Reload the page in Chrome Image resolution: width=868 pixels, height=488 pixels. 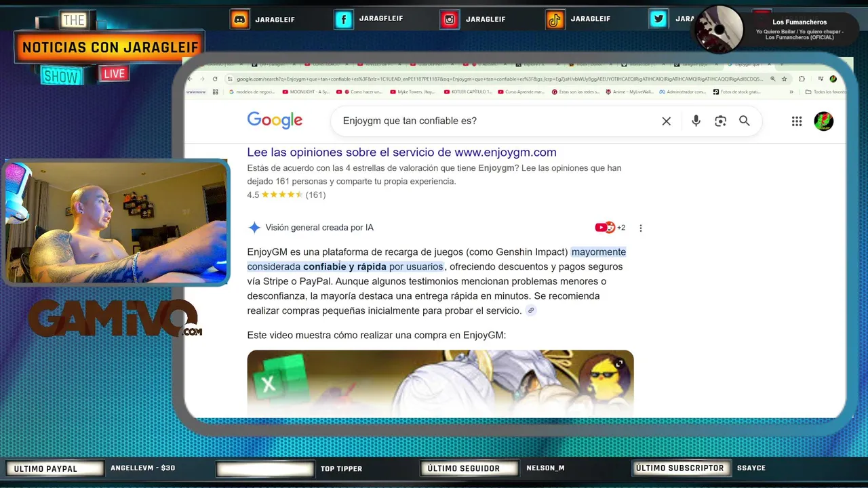coord(215,79)
